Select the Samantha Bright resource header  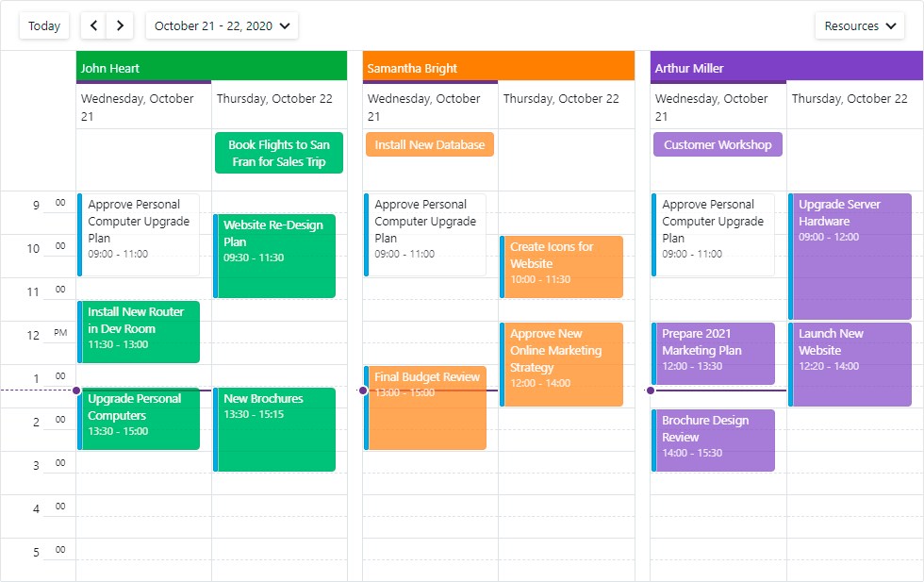[499, 67]
